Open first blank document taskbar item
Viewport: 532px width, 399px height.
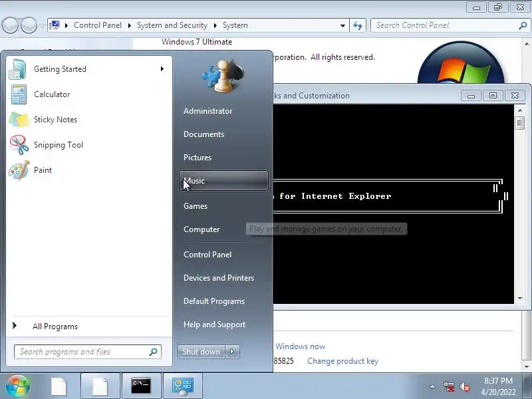[x=59, y=386]
